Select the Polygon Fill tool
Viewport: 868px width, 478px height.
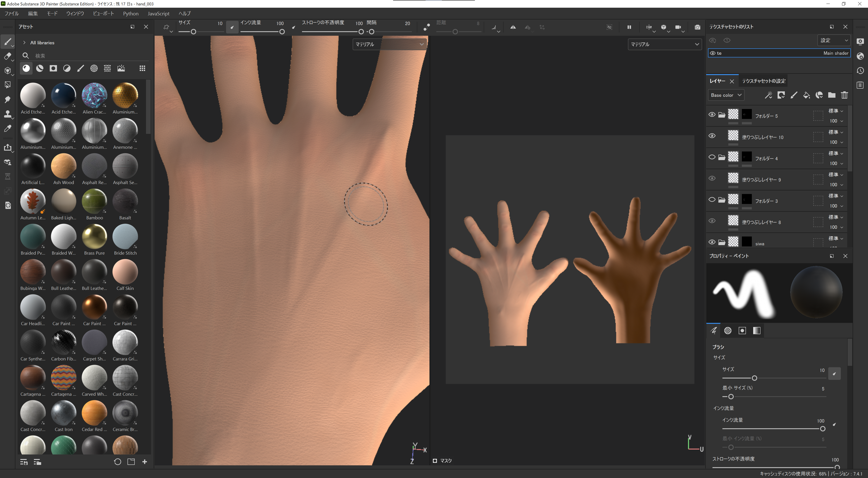[7, 85]
